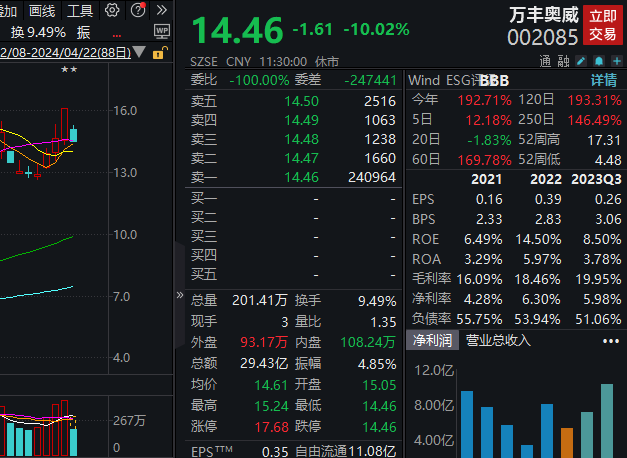Image resolution: width=627 pixels, height=458 pixels.
Task: Open the 画线 drawing menu
Action: 42,11
